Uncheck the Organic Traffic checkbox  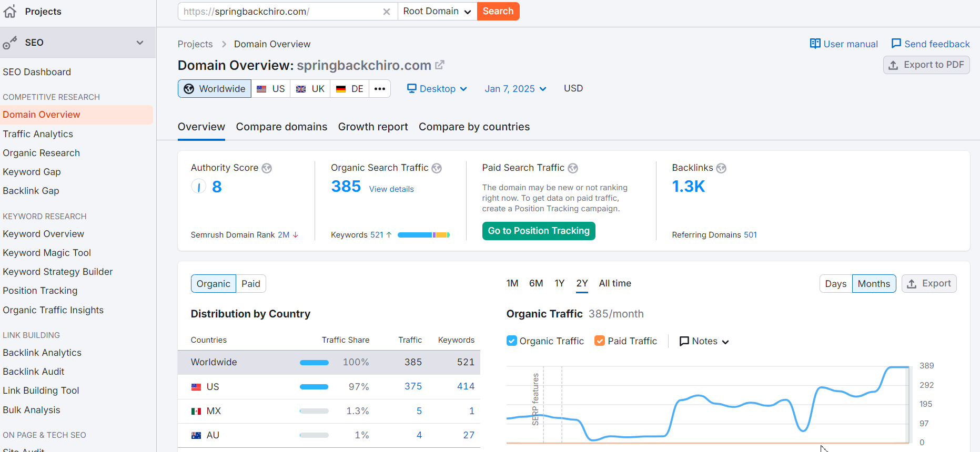click(511, 341)
